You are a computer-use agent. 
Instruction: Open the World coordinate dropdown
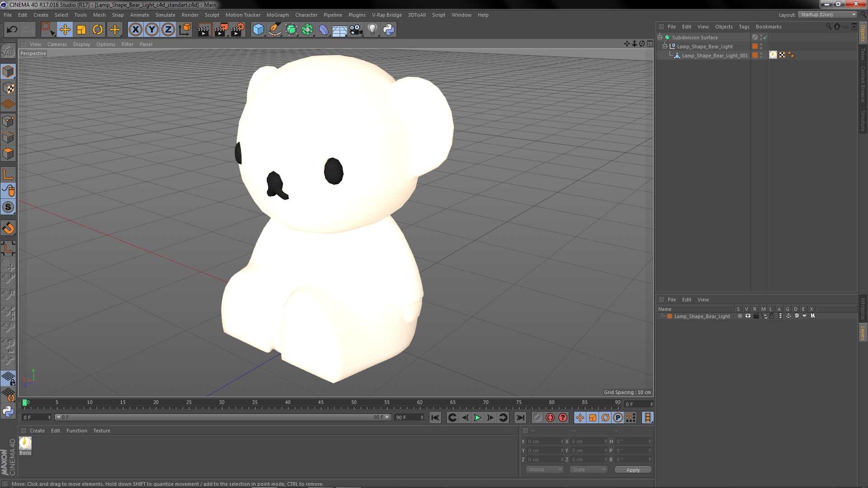point(545,469)
